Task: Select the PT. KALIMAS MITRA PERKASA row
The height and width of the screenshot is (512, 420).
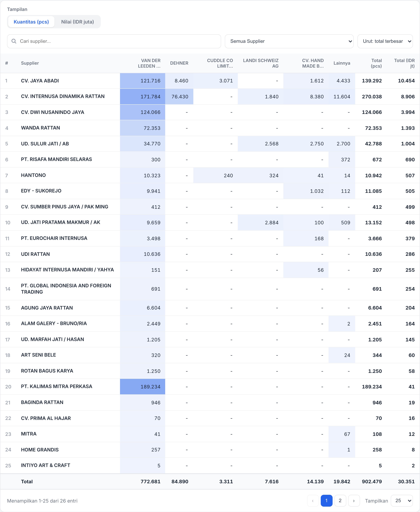Action: click(x=210, y=386)
